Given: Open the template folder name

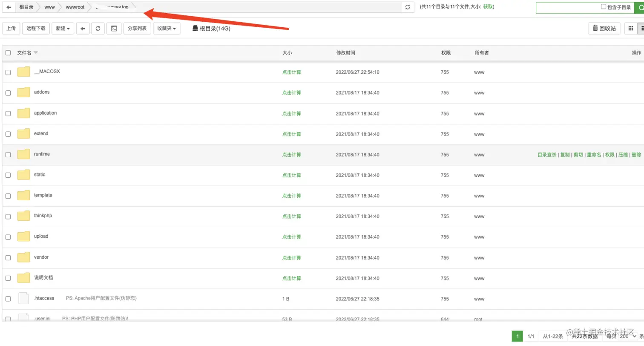Looking at the screenshot, I should point(43,195).
